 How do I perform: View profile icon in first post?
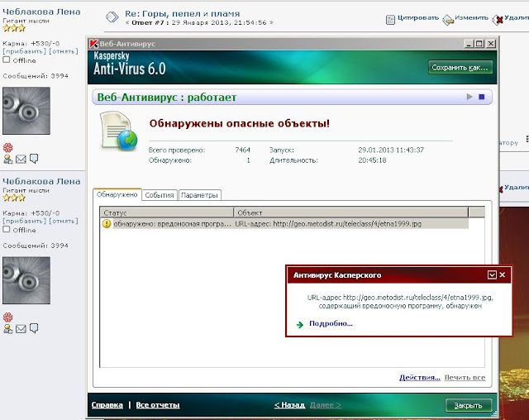click(7, 159)
